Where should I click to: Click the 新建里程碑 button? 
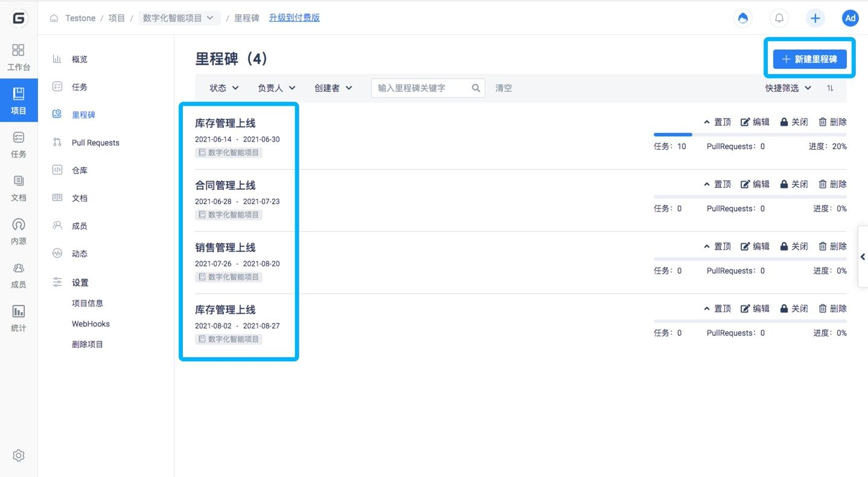click(809, 59)
